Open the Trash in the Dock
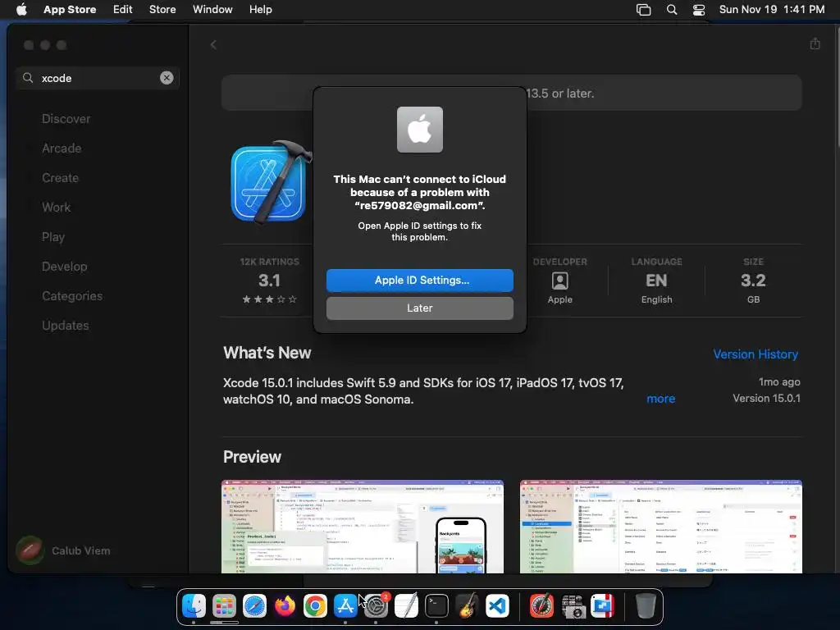Viewport: 840px width, 630px height. (646, 606)
